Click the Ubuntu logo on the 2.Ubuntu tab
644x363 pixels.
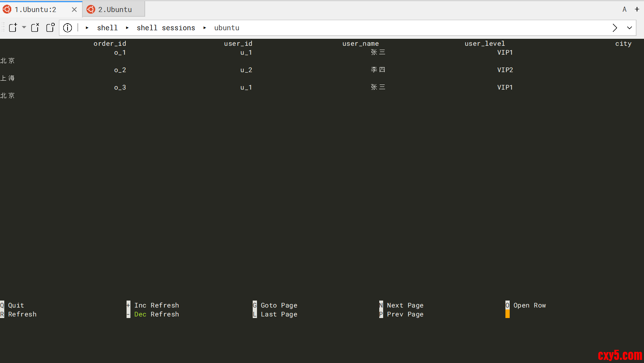point(91,9)
